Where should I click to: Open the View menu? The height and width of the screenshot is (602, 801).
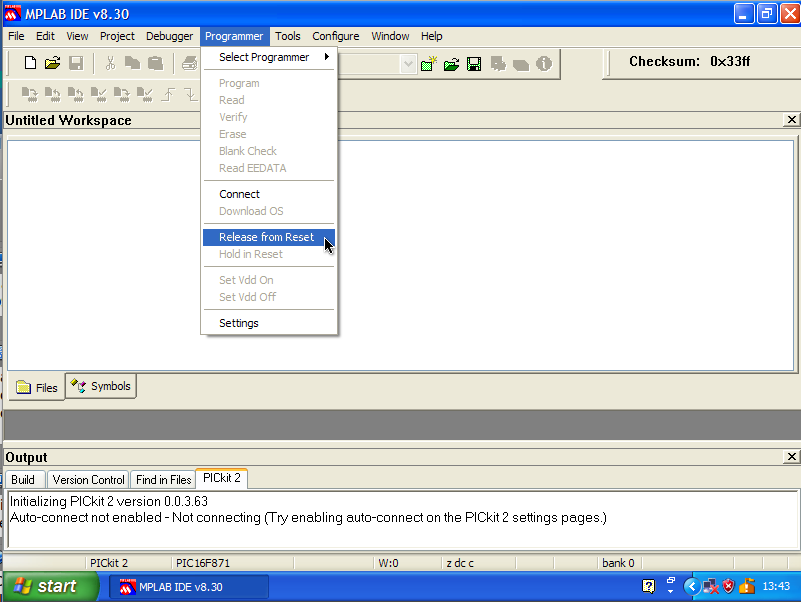tap(77, 36)
